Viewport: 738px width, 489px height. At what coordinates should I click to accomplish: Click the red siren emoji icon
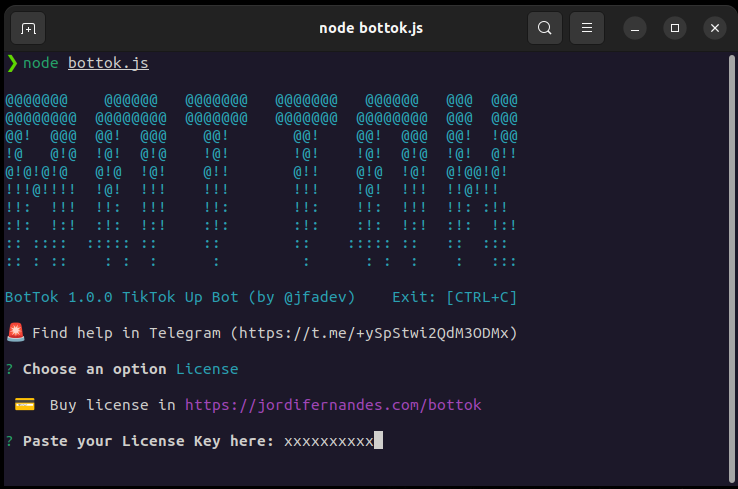(x=16, y=332)
